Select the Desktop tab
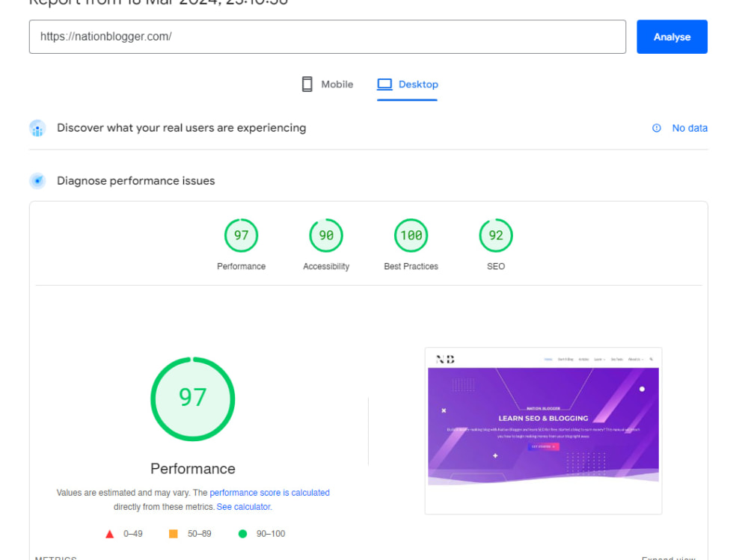748x560 pixels. pos(408,84)
